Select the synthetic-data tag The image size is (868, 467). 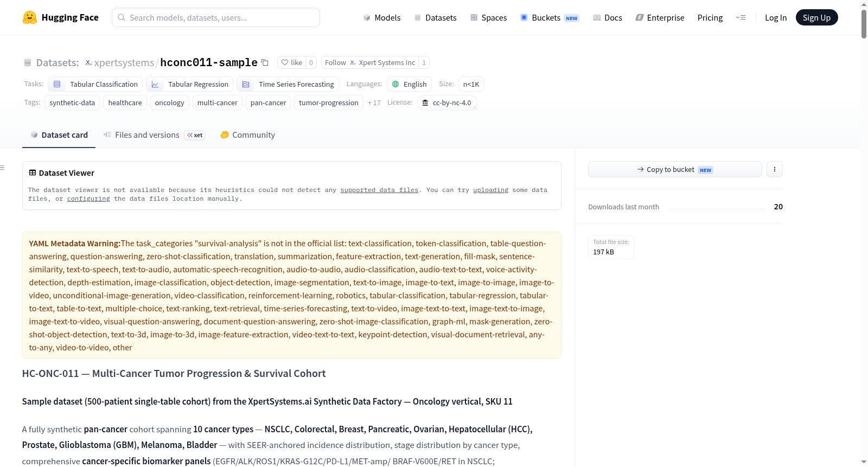click(x=72, y=103)
